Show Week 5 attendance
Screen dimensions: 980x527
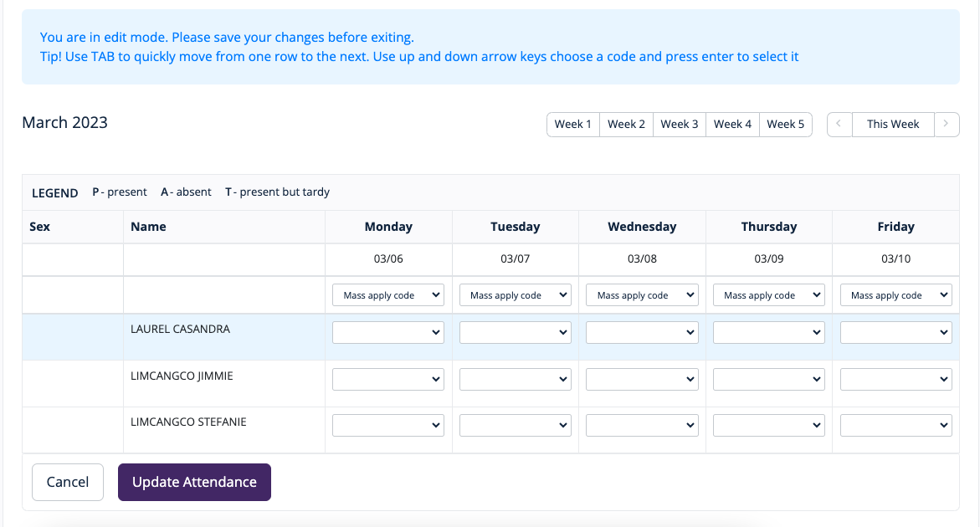click(x=786, y=125)
